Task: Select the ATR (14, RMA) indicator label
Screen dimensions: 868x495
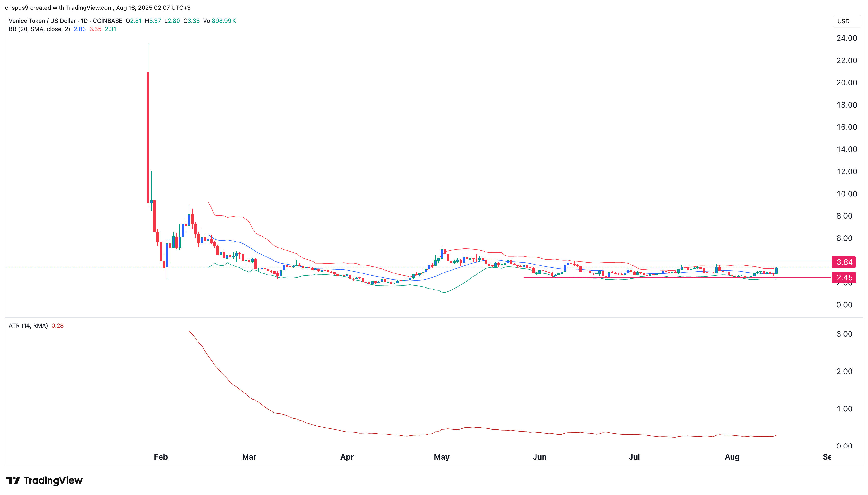Action: tap(28, 326)
